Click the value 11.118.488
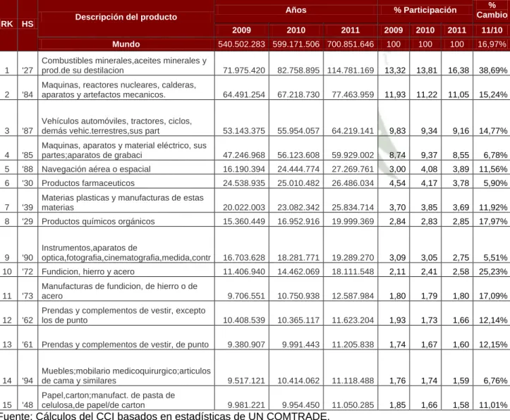Image resolution: width=510 pixels, height=420 pixels. [353, 381]
